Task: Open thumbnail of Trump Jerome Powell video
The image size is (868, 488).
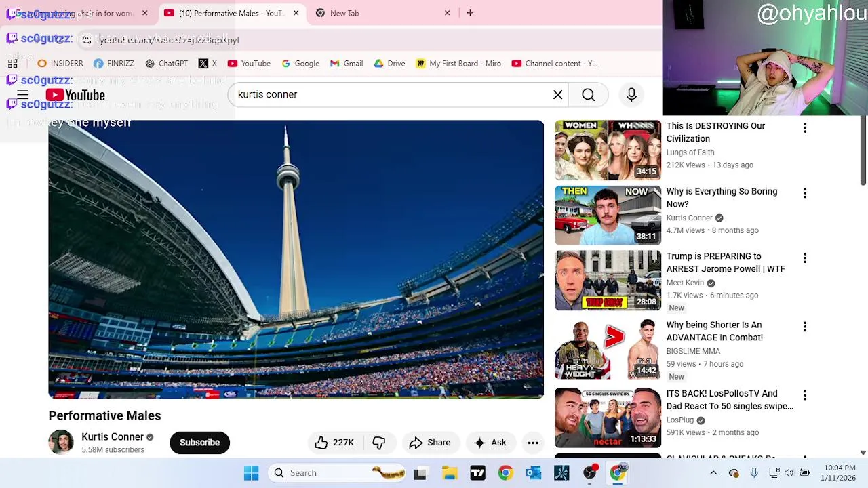Action: [x=608, y=281]
